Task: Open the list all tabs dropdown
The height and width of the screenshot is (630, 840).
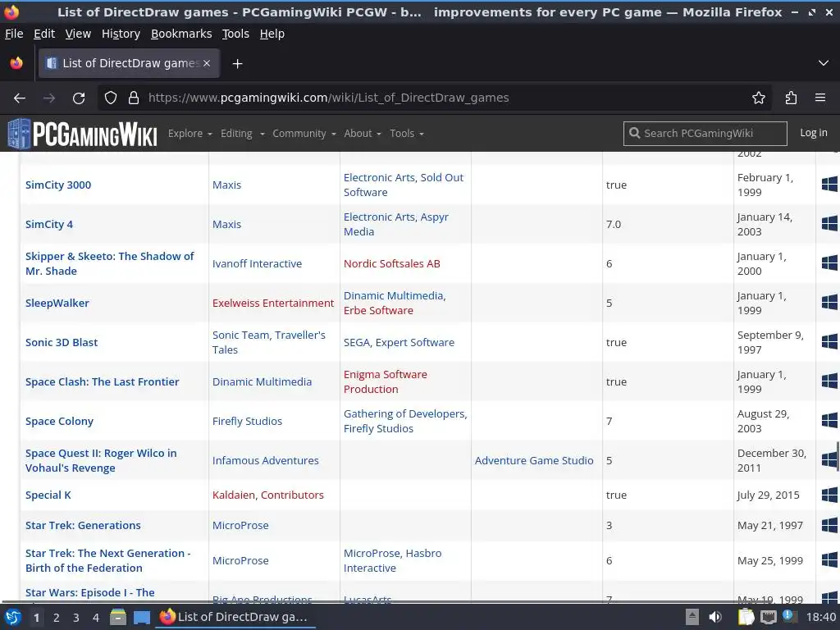Action: click(824, 63)
